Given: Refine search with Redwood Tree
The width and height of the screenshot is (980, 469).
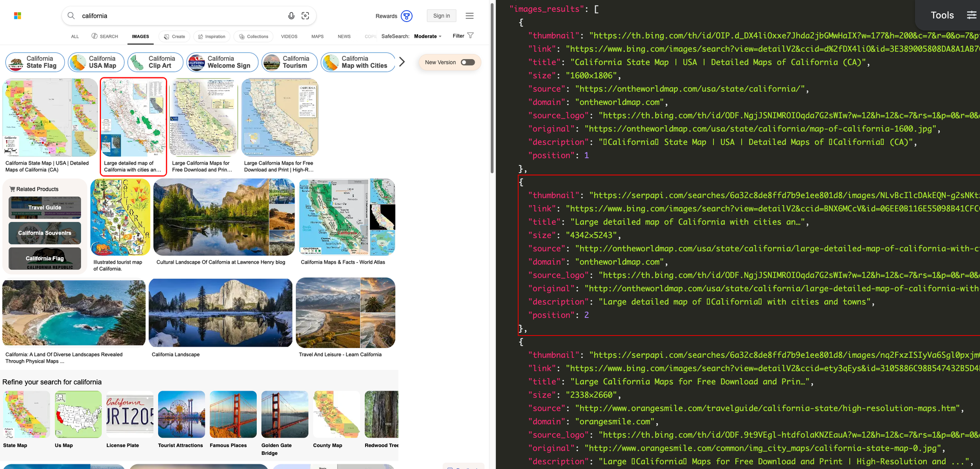Looking at the screenshot, I should click(x=382, y=415).
